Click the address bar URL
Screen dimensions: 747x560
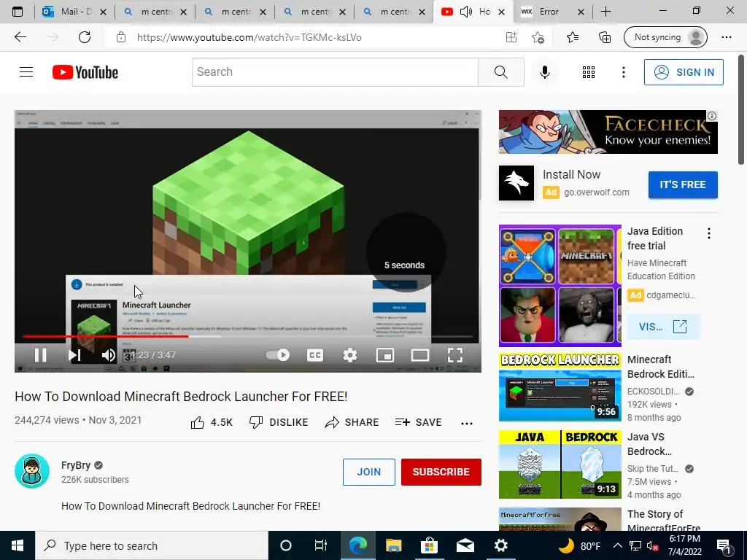click(249, 37)
